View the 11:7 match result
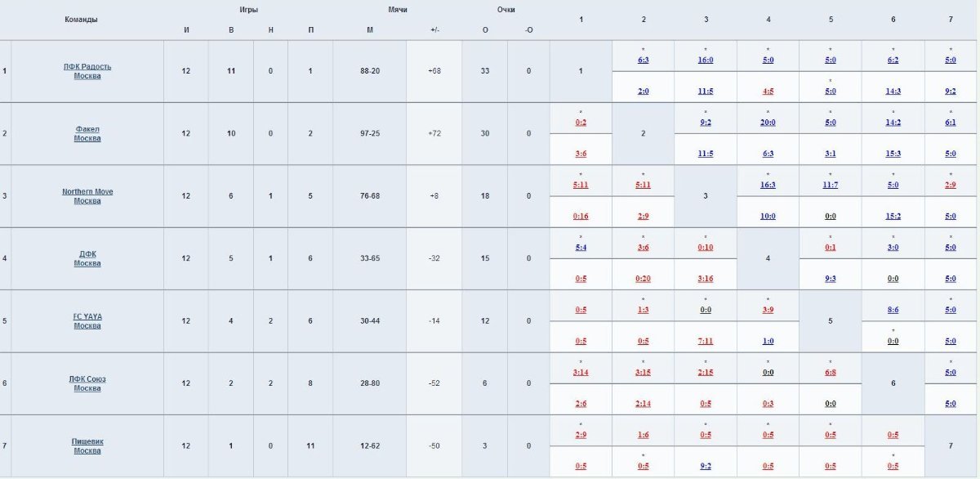The width and height of the screenshot is (980, 479). click(831, 185)
